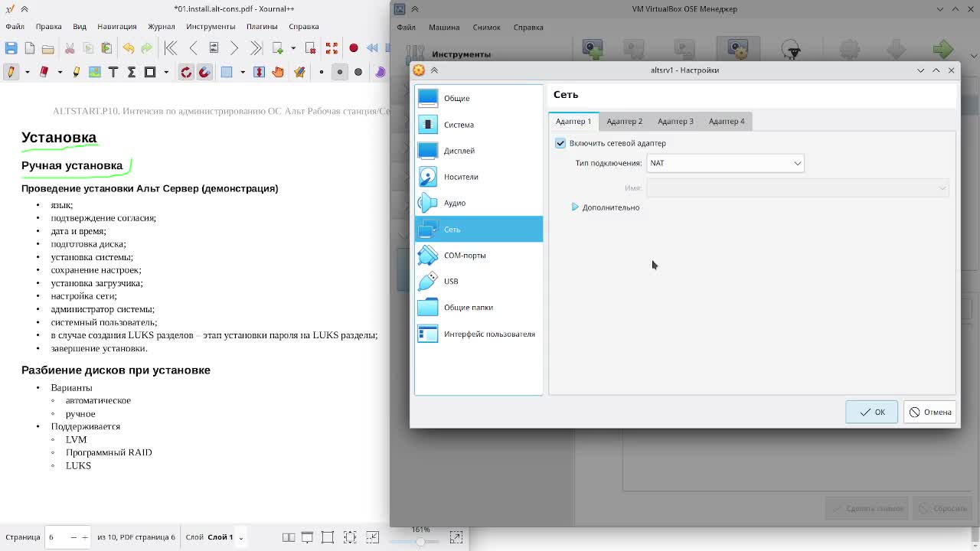Uncheck Включить сетевой адаптер checkbox

[560, 143]
